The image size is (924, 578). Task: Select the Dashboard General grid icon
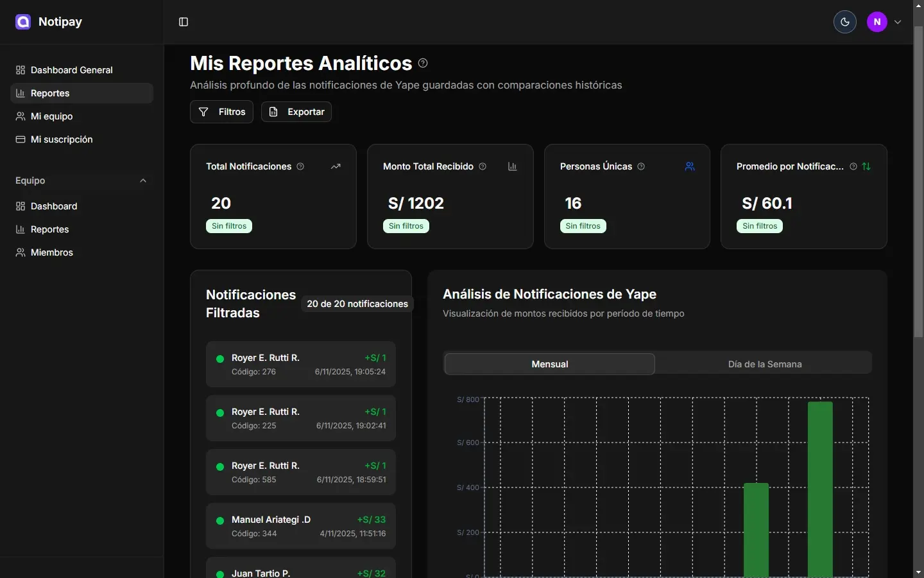click(x=20, y=70)
